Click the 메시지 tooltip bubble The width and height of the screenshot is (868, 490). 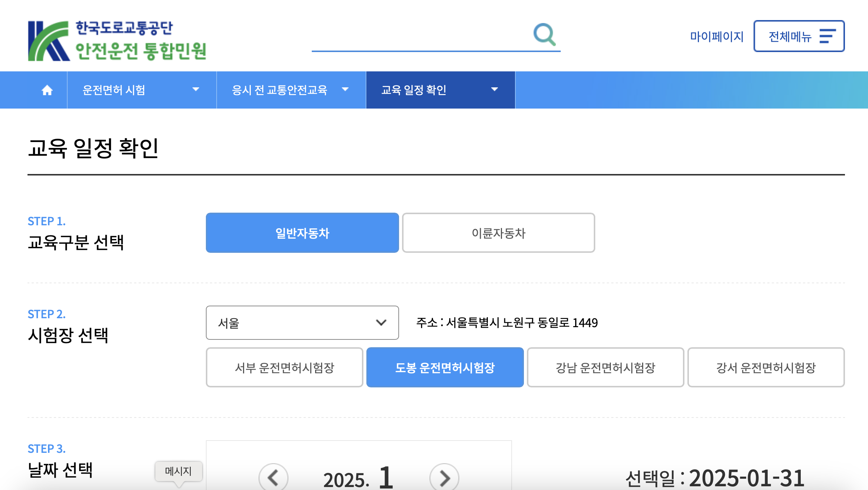[x=178, y=471]
